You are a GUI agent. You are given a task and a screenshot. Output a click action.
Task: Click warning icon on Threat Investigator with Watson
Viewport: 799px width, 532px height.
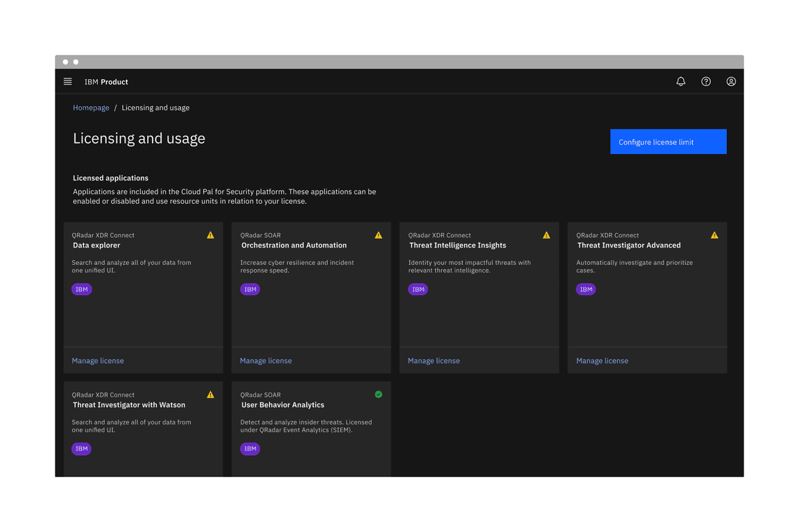[210, 395]
